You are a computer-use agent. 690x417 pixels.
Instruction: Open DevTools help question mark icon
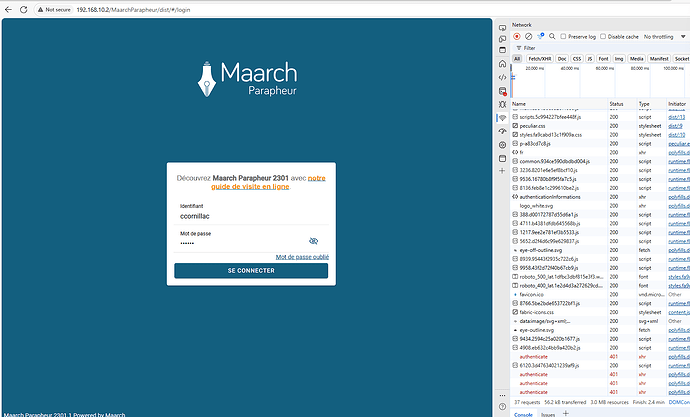click(x=502, y=406)
